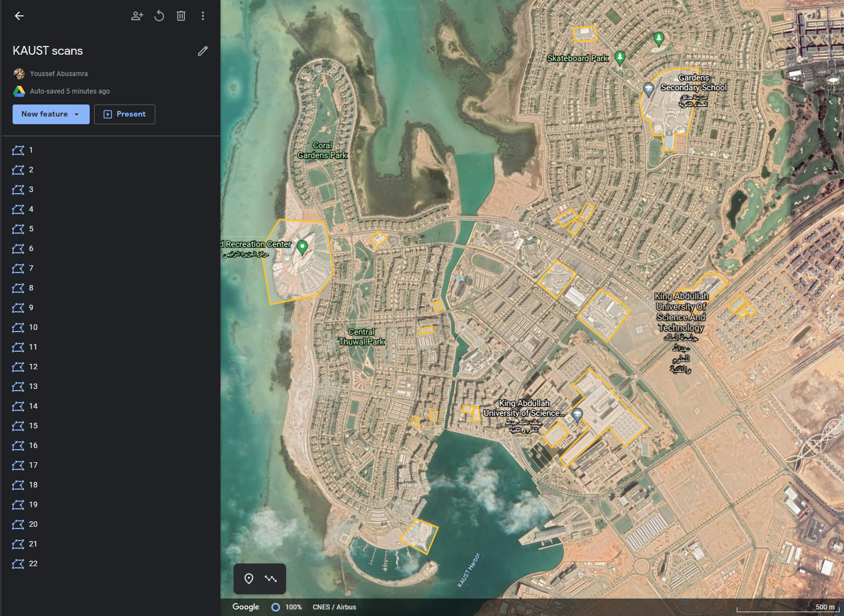Select feature 17 in the list

(x=110, y=466)
